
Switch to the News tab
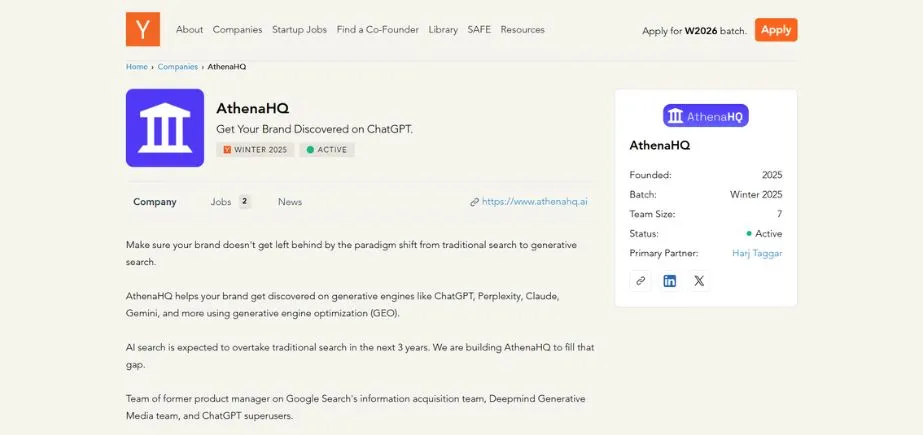click(x=290, y=202)
